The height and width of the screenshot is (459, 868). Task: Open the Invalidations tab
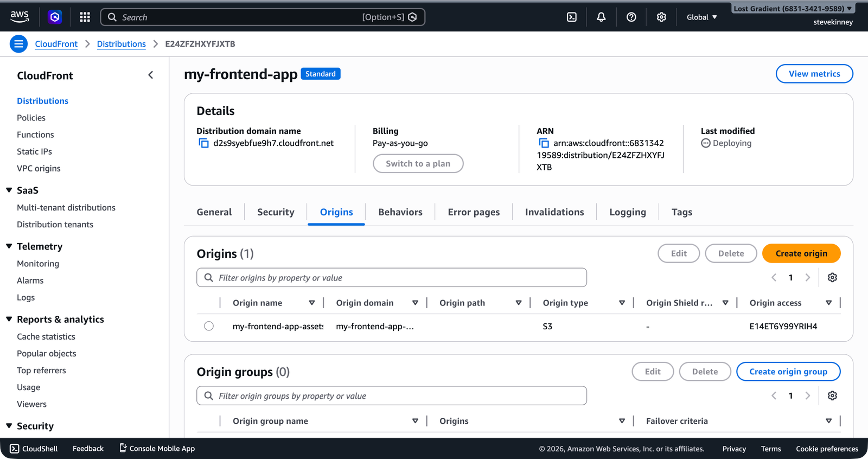[554, 212]
